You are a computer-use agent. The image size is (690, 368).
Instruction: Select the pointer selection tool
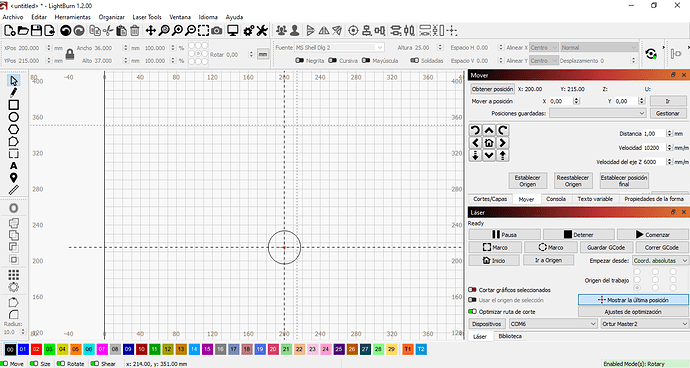[x=14, y=81]
